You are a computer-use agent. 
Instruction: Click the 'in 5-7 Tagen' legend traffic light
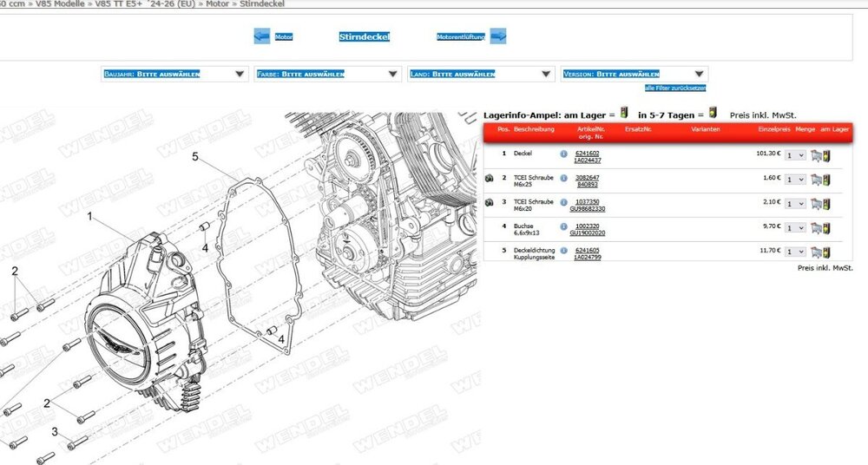pyautogui.click(x=713, y=113)
